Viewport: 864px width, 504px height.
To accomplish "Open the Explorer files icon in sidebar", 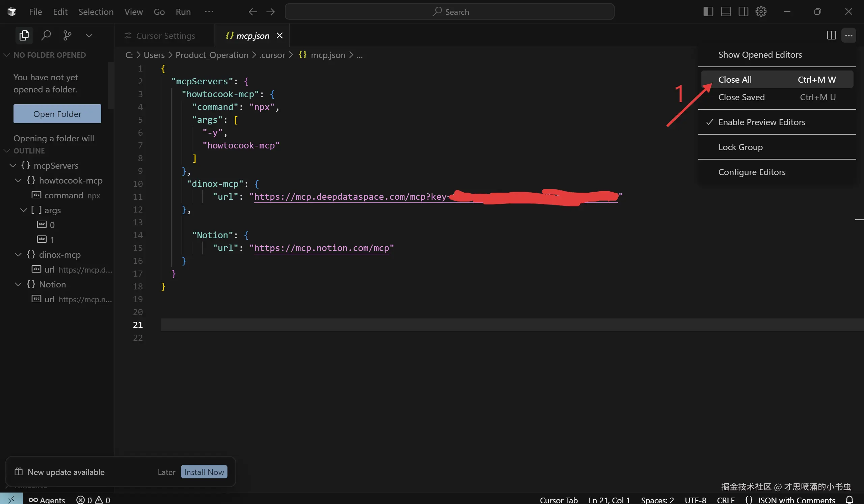I will [24, 35].
